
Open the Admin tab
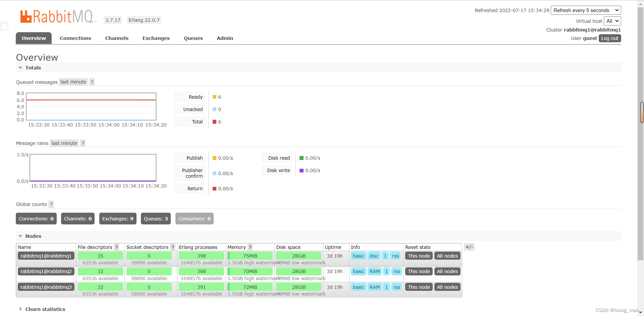point(224,38)
